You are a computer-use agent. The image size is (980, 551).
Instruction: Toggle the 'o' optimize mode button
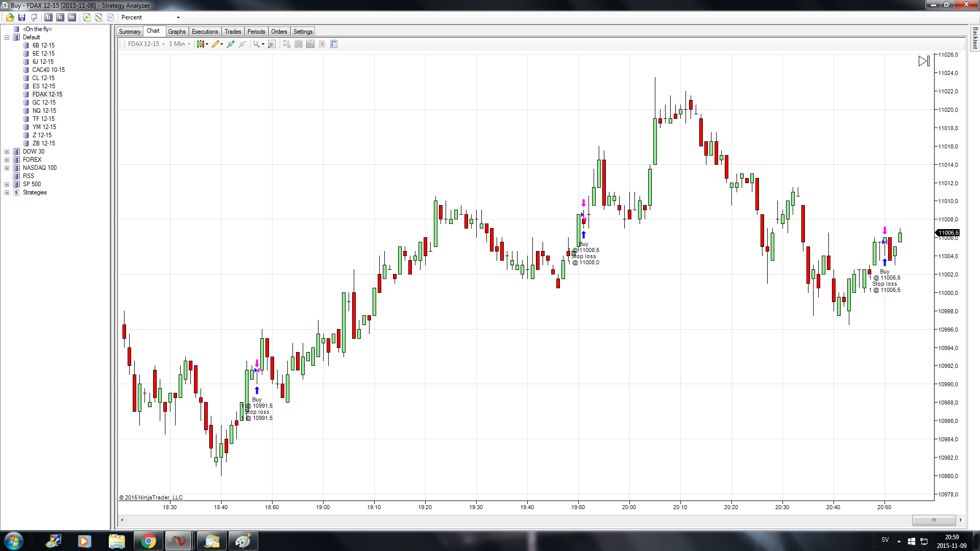click(x=60, y=17)
